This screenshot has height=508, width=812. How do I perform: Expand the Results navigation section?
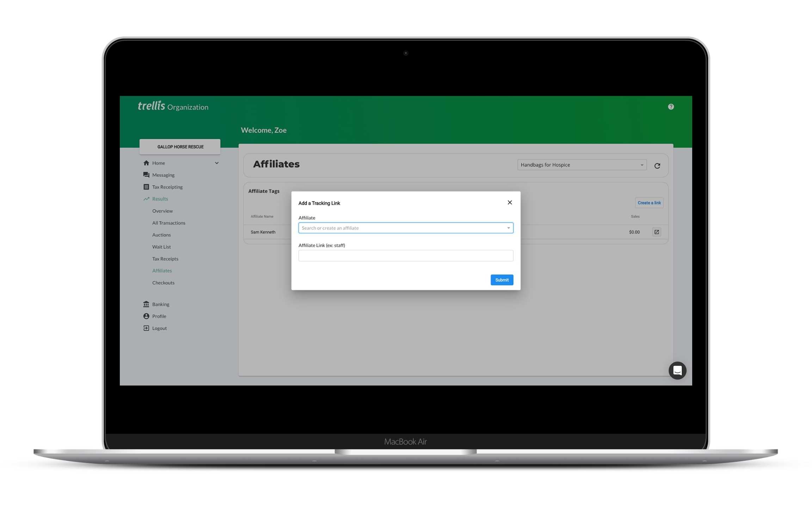(160, 198)
